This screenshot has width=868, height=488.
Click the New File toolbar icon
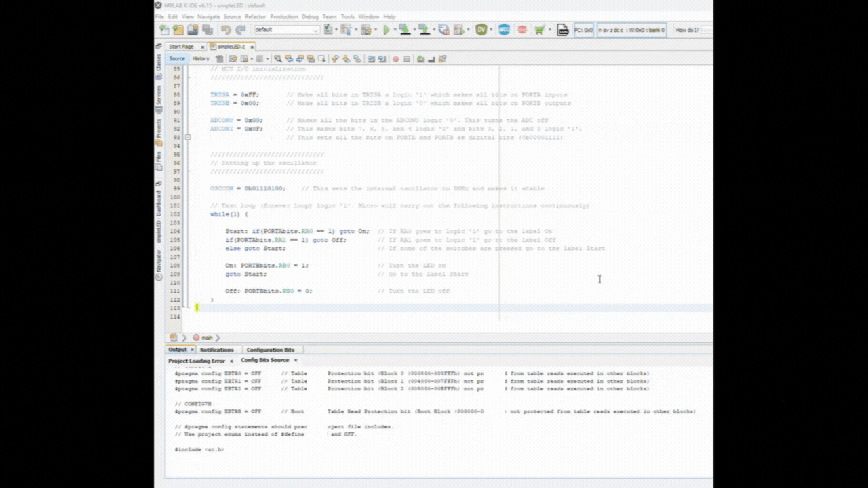[165, 30]
